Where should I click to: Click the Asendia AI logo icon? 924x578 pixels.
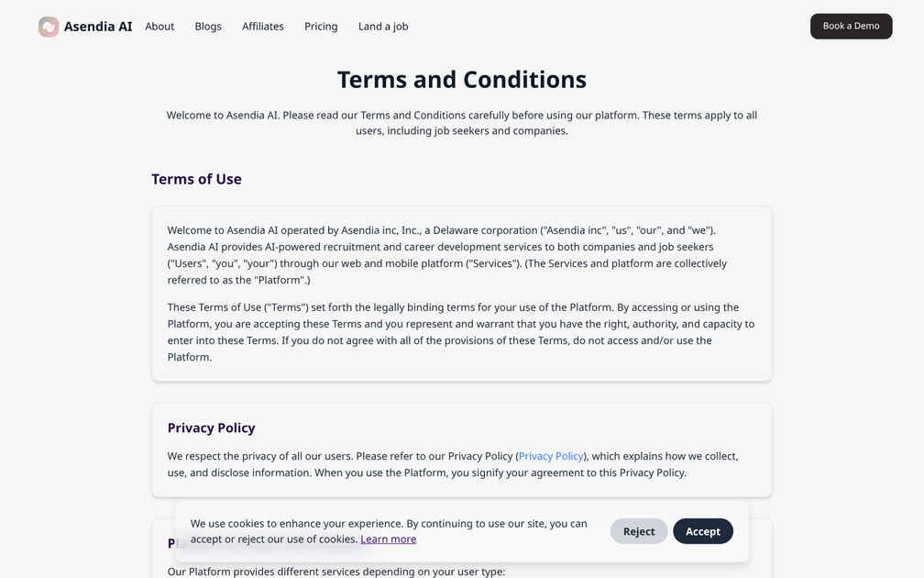tap(48, 26)
